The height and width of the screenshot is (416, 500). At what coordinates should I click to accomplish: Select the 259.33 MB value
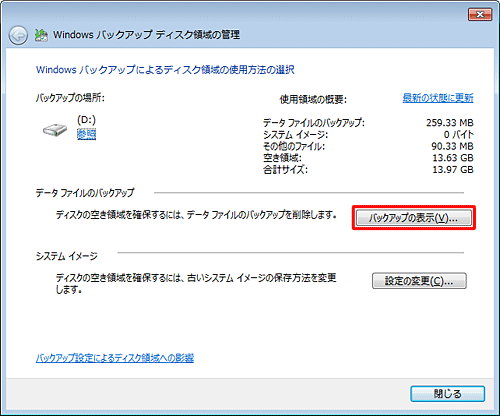[450, 123]
